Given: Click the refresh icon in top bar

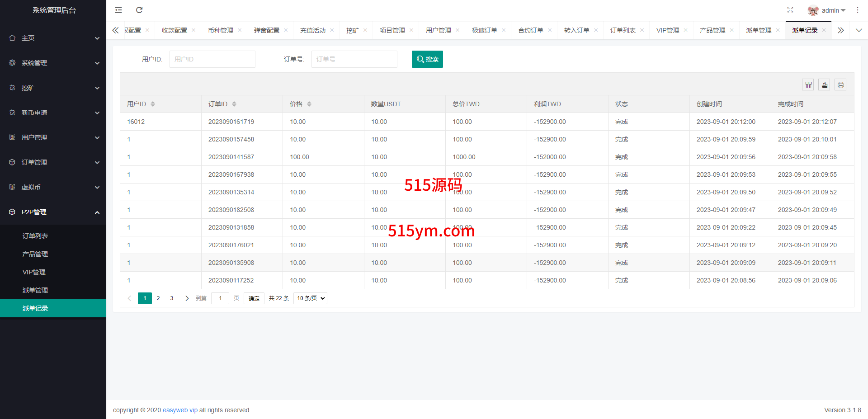Looking at the screenshot, I should click(x=139, y=10).
